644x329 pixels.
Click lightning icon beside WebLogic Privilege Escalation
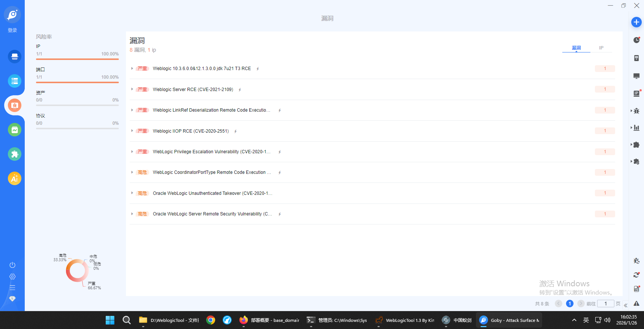(x=280, y=152)
